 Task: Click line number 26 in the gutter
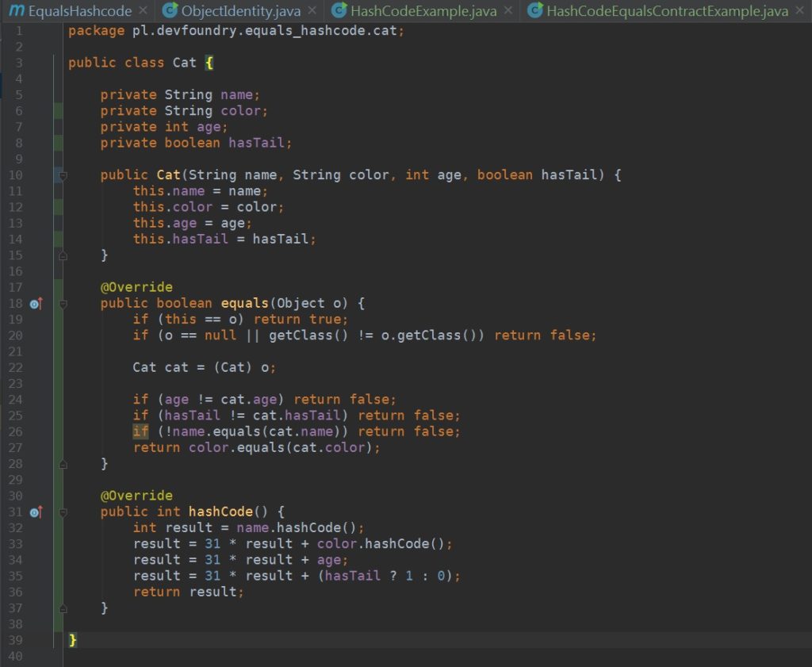(16, 432)
